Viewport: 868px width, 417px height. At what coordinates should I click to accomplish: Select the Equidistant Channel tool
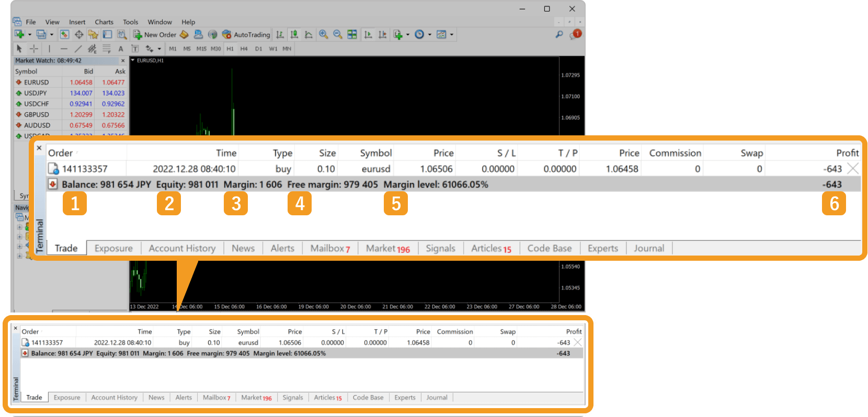(92, 49)
